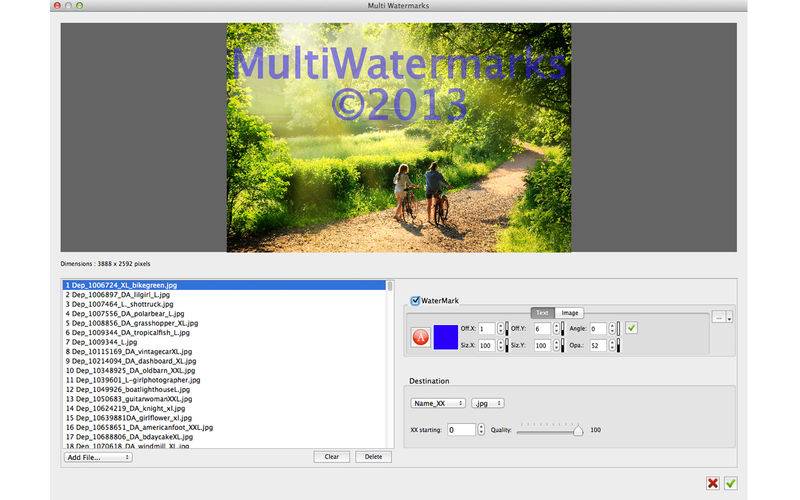The image size is (800, 500).
Task: Select 10 Dep_10348925_DA_oldbarn_XXL.jpg
Action: click(x=224, y=370)
